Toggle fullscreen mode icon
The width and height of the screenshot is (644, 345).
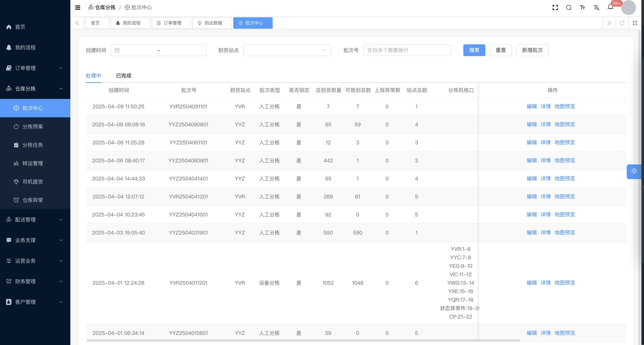pos(555,8)
